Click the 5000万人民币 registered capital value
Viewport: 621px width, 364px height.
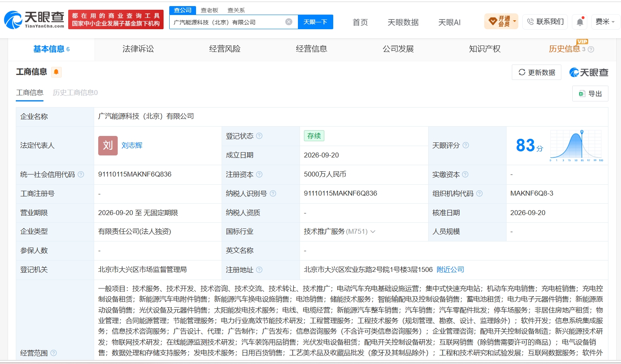coord(325,174)
